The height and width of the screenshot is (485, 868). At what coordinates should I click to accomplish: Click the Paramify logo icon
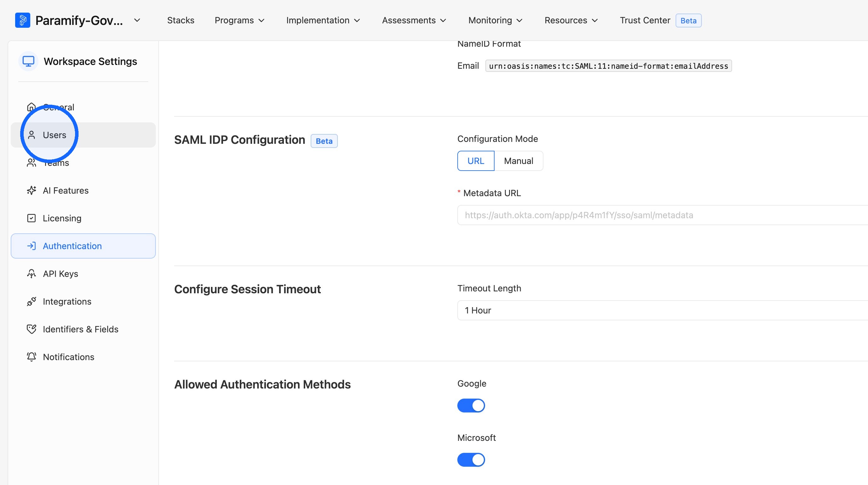tap(23, 20)
